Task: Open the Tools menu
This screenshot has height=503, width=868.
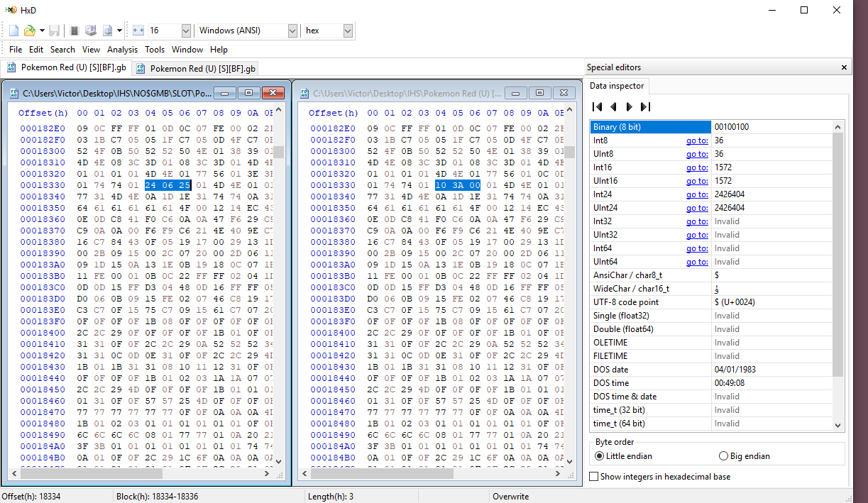Action: point(155,50)
